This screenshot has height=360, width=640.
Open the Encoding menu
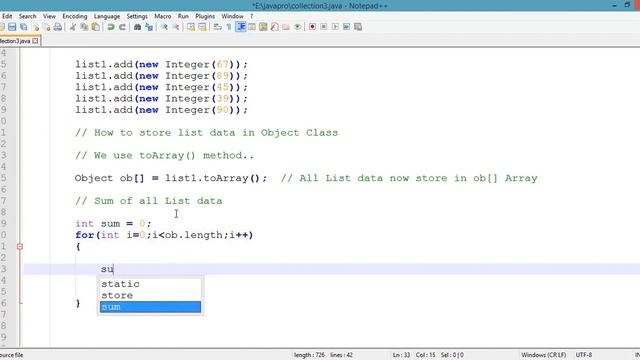click(x=75, y=16)
